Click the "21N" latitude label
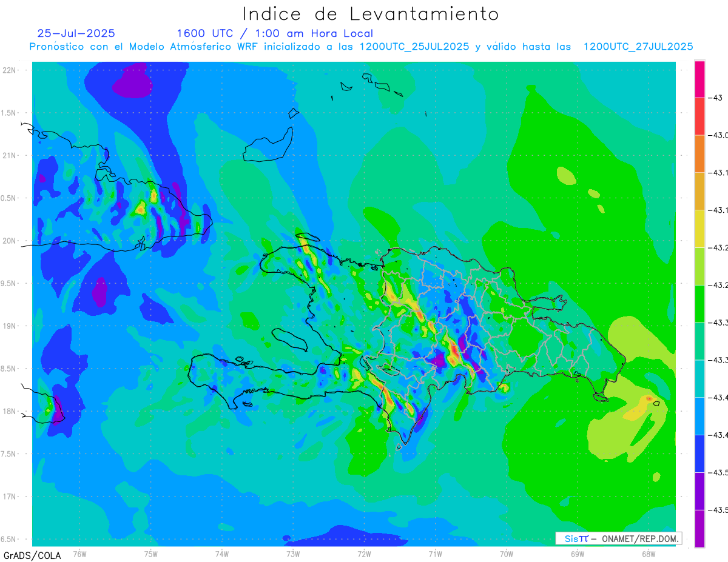This screenshot has height=562, width=728. point(10,156)
